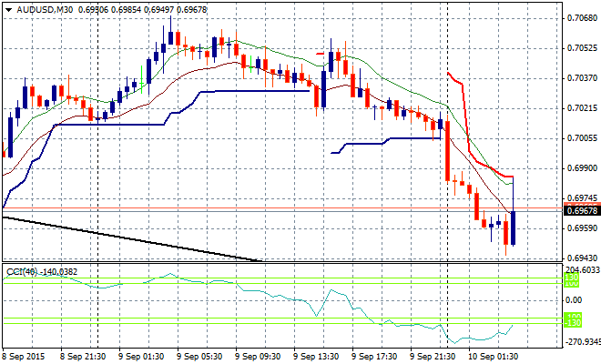Click the 9 Sep 05:30 time label

pos(199,357)
